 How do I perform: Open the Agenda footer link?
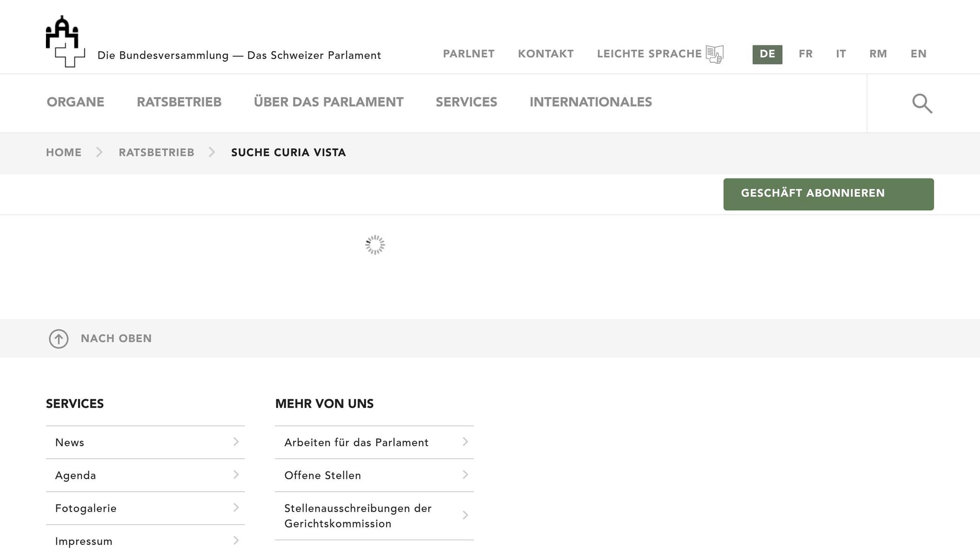(x=76, y=475)
